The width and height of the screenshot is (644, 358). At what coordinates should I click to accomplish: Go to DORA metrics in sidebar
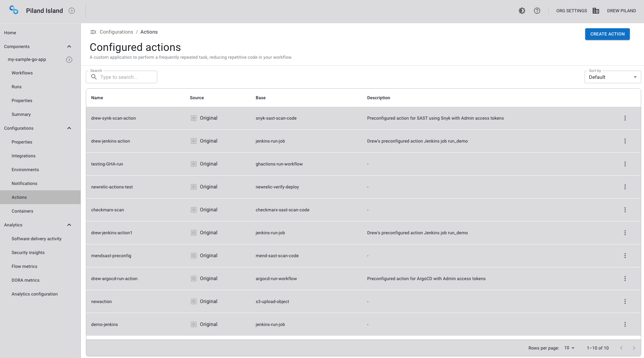(x=25, y=280)
